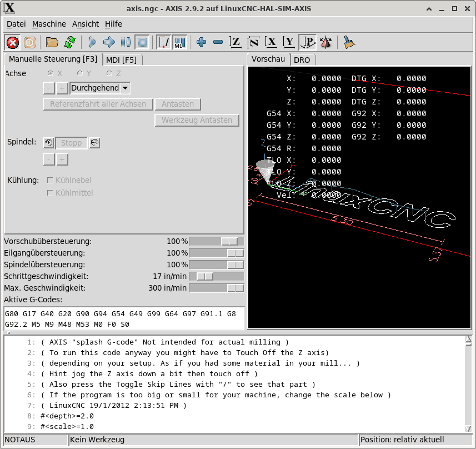Image resolution: width=476 pixels, height=449 pixels.
Task: Start spindle clockwise icon
Action: (95, 143)
